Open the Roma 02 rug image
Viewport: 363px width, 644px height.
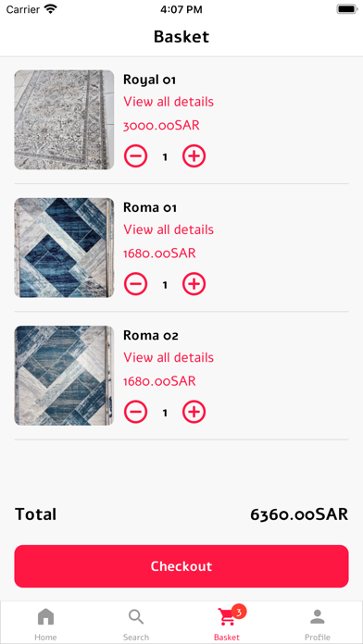pyautogui.click(x=64, y=376)
